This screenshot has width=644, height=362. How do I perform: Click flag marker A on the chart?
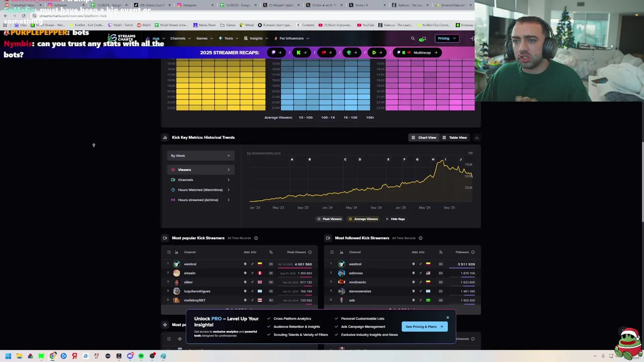[292, 159]
